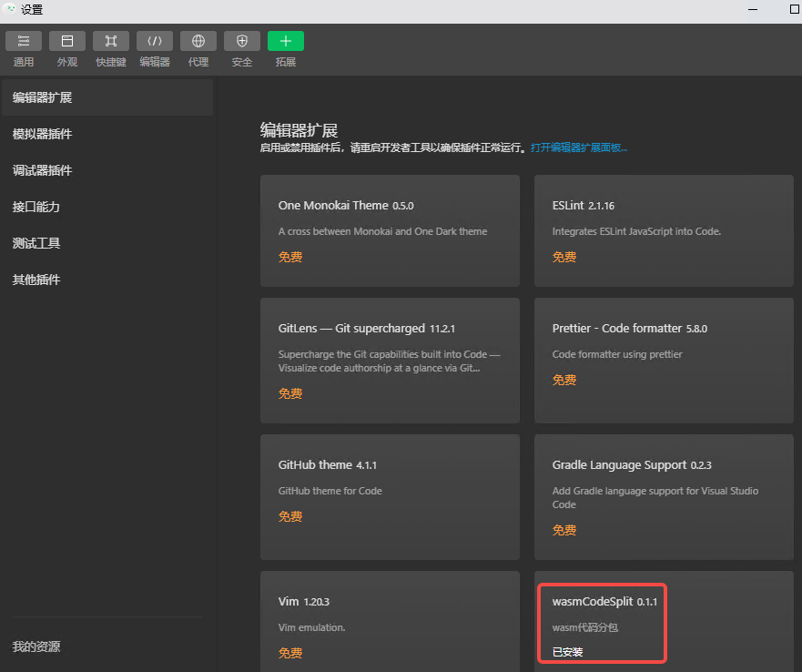Click the green 拓展 plus icon
Image resolution: width=802 pixels, height=672 pixels.
[286, 41]
